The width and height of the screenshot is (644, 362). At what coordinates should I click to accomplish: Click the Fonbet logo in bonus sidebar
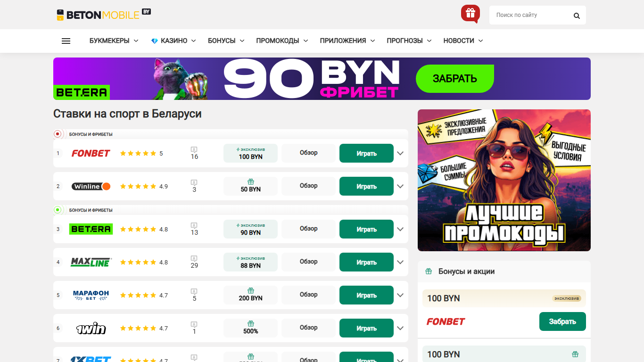(x=446, y=321)
